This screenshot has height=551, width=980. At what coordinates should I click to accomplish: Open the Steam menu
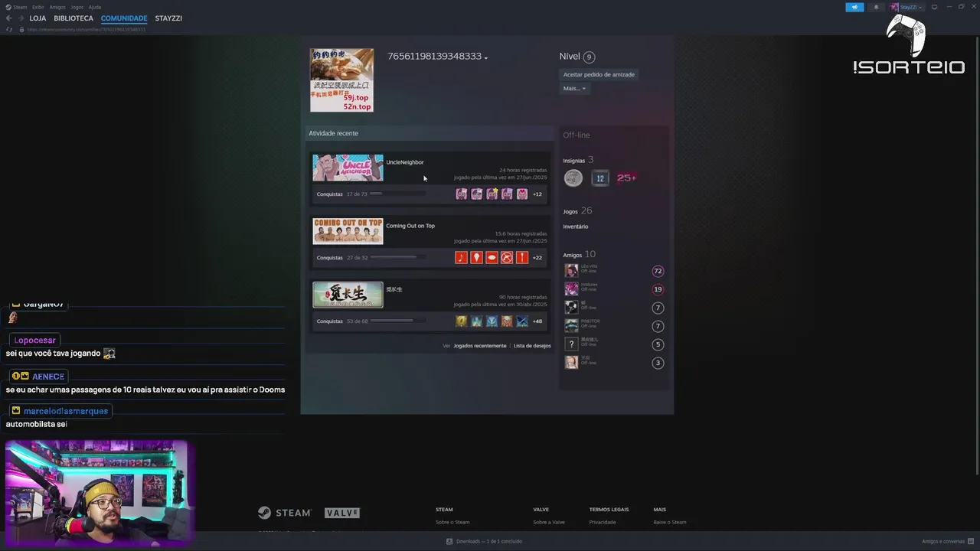(21, 7)
